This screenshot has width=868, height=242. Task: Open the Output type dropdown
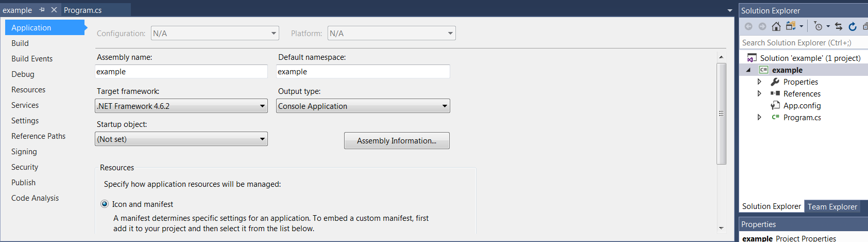(x=363, y=106)
